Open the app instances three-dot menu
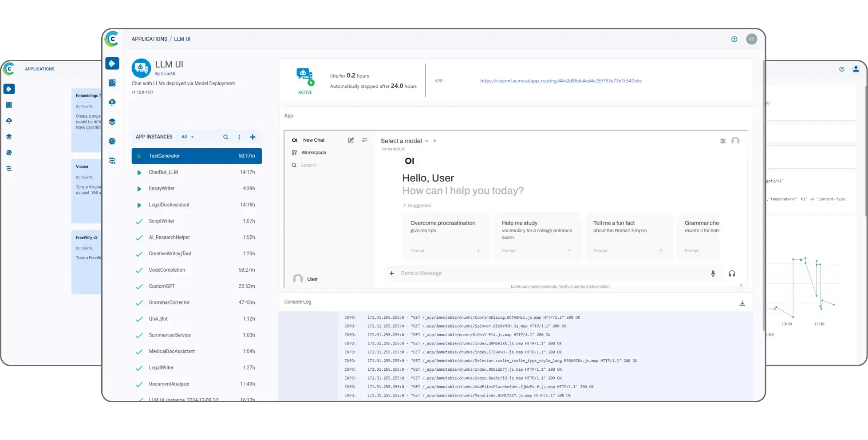 239,137
